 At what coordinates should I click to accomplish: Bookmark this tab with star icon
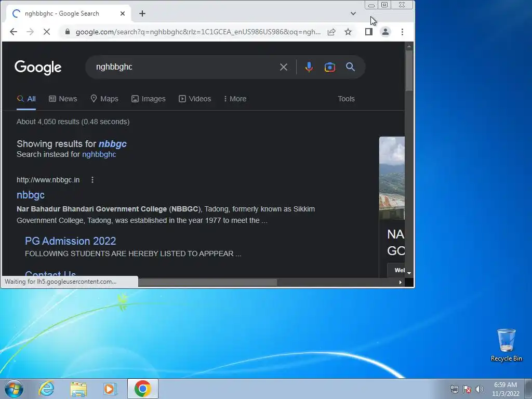348,32
